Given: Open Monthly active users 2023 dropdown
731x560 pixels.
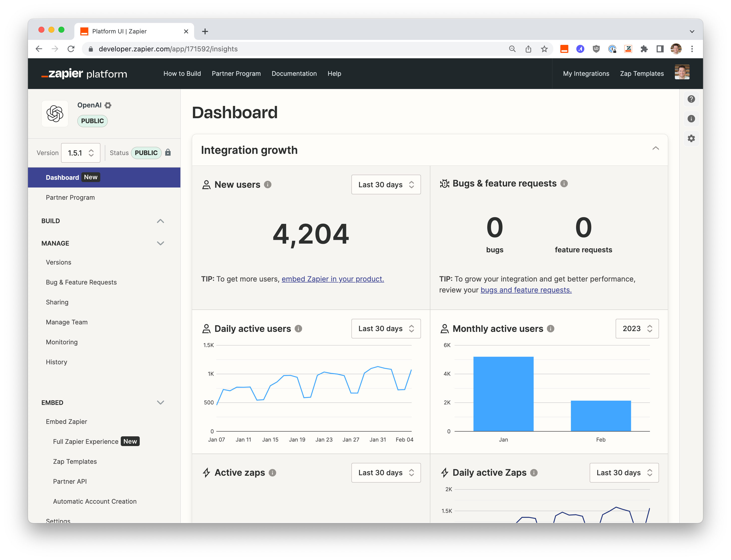Looking at the screenshot, I should (x=637, y=329).
